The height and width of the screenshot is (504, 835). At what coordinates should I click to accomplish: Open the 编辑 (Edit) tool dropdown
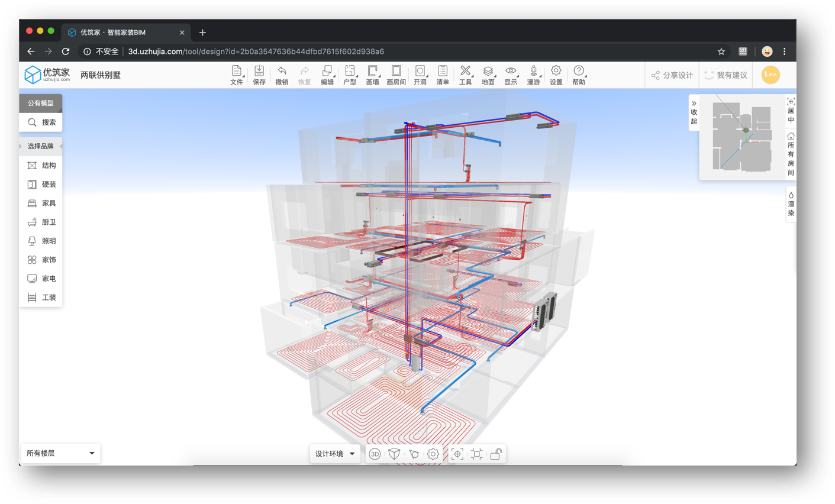pos(327,75)
